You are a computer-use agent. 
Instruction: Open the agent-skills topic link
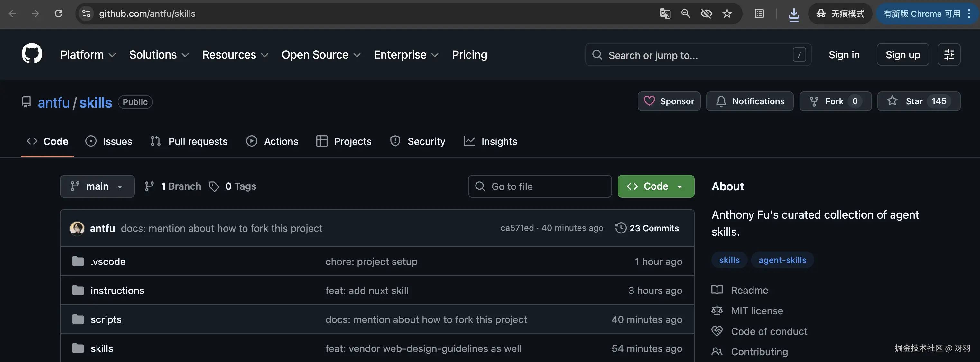782,260
